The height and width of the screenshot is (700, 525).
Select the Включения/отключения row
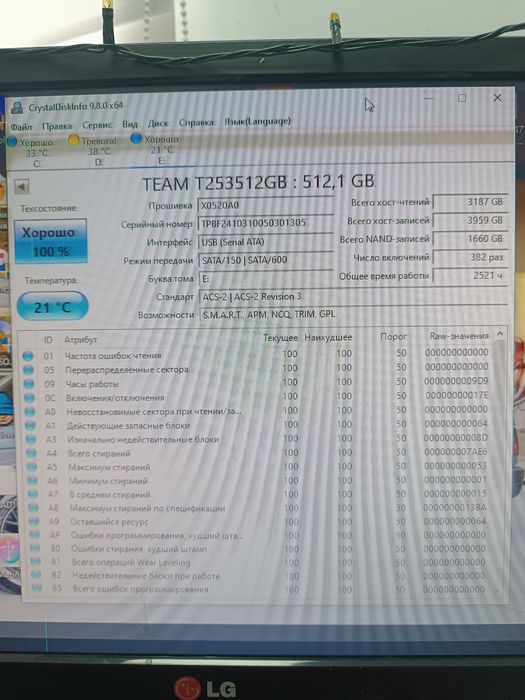click(256, 396)
